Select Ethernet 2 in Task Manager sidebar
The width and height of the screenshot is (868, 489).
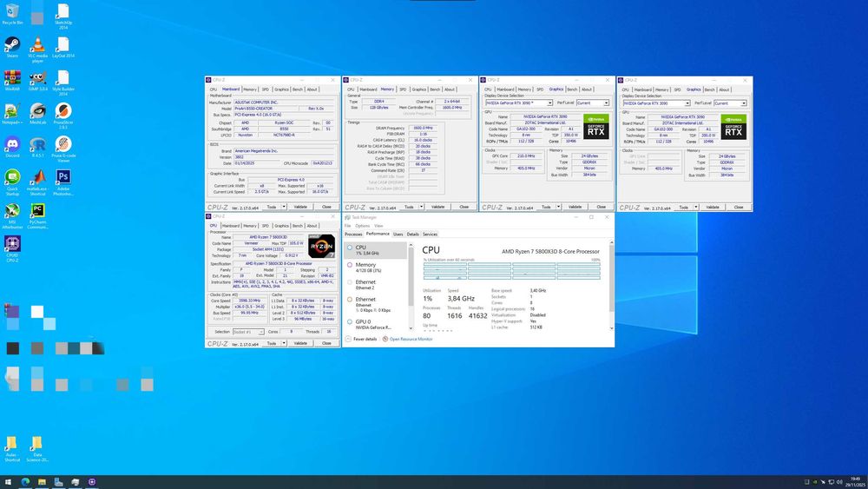click(376, 285)
